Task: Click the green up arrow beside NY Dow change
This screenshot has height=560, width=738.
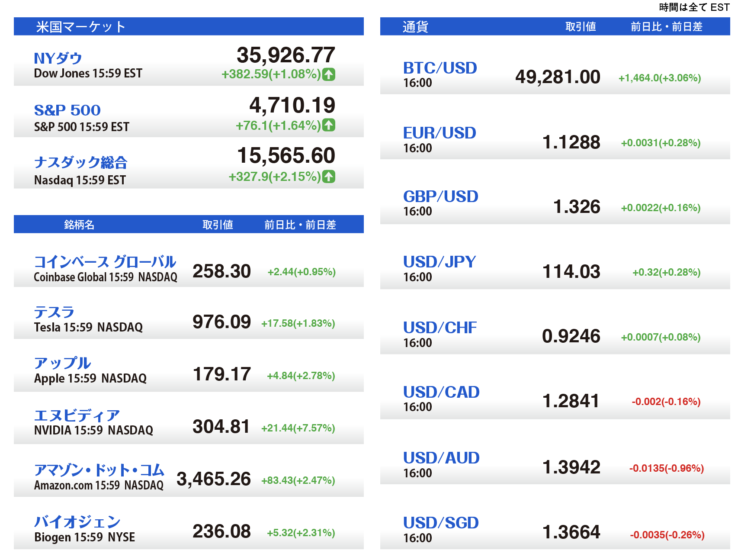Action: (x=329, y=74)
